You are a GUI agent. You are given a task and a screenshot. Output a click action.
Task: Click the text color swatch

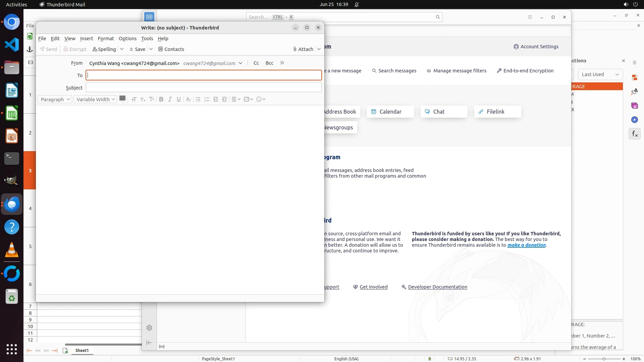(x=122, y=99)
